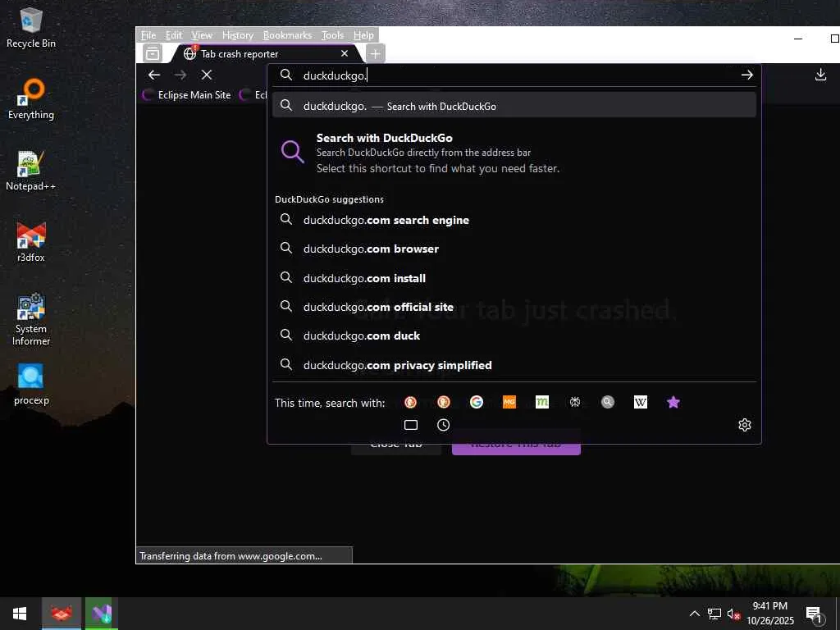840x630 pixels.
Task: Close the Tab crash reporter tab
Action: tap(345, 53)
